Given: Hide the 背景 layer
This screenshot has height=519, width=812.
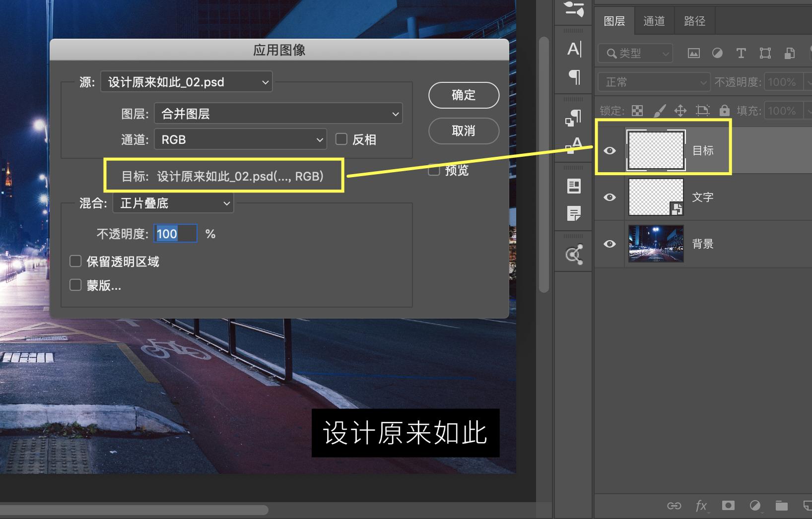Looking at the screenshot, I should (609, 244).
